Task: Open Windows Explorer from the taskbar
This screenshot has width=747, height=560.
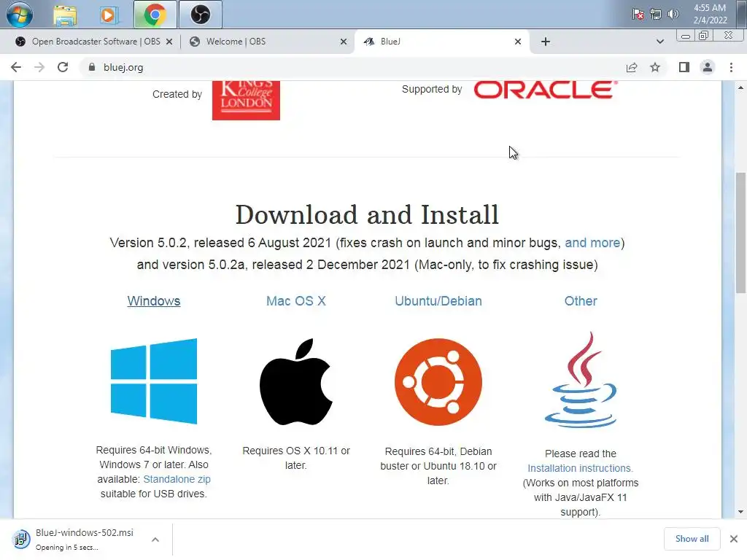Action: [x=65, y=15]
